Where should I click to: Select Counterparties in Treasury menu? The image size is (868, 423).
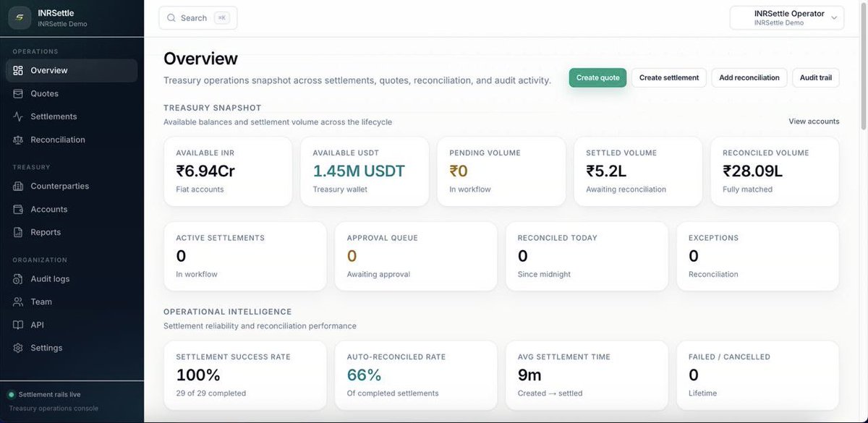(72, 186)
